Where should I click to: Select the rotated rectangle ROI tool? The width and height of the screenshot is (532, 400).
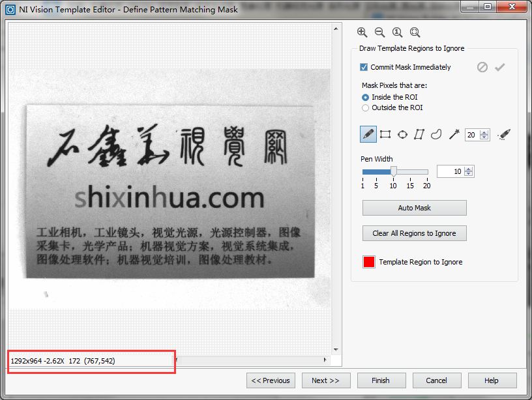click(x=419, y=134)
